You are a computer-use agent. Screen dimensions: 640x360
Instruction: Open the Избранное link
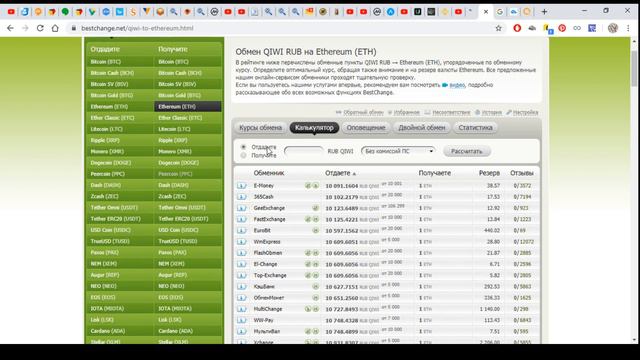406,112
